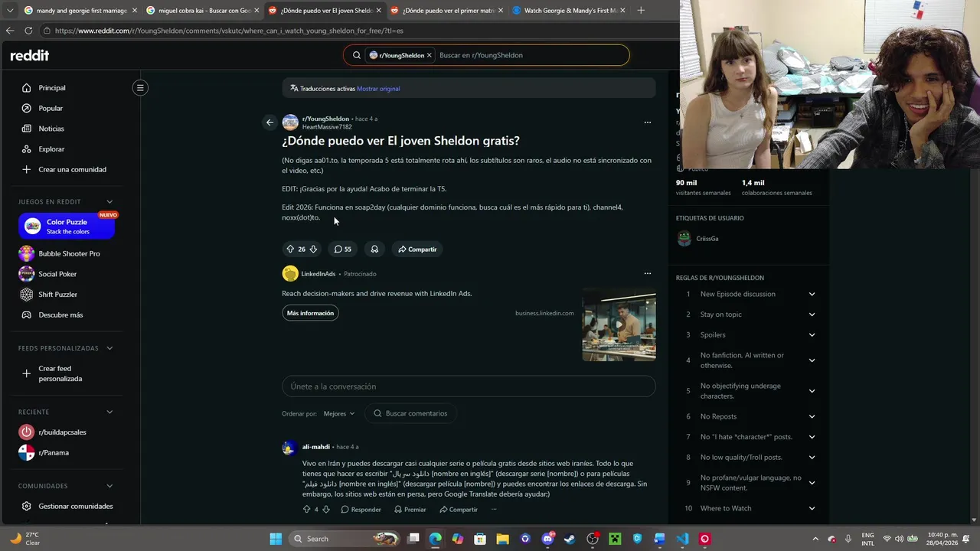Collapse the left navigation sidebar button

click(140, 88)
